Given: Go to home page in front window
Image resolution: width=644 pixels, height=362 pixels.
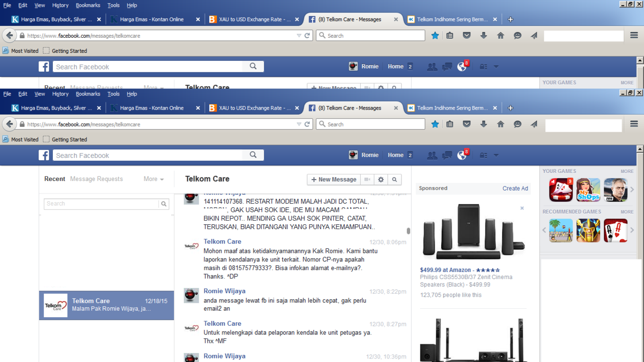Looking at the screenshot, I should click(500, 124).
